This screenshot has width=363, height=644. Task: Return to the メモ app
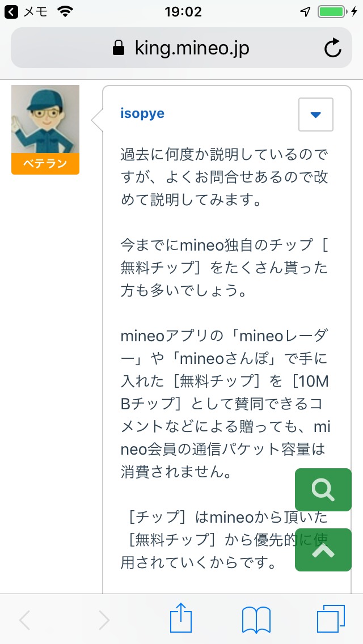[x=26, y=11]
